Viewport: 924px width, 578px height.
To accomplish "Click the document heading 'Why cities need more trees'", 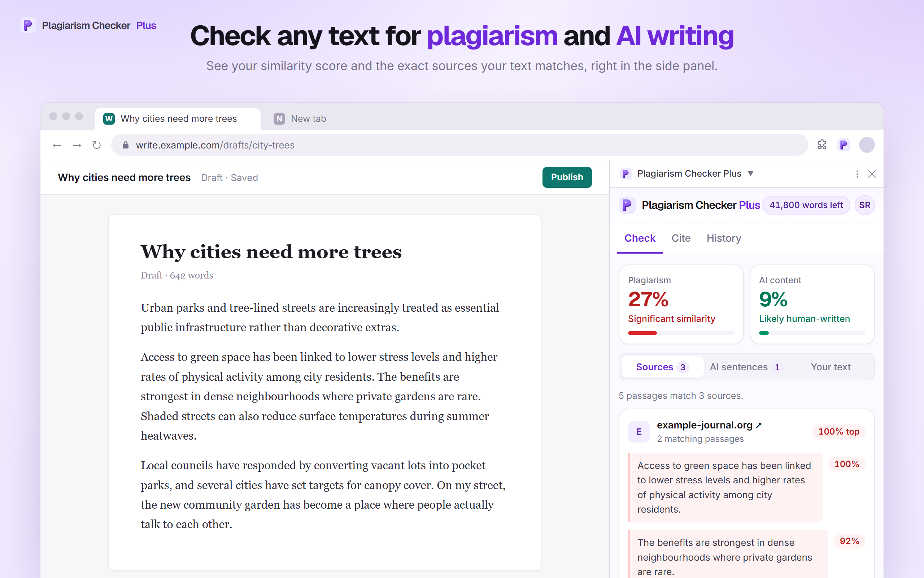I will [271, 252].
